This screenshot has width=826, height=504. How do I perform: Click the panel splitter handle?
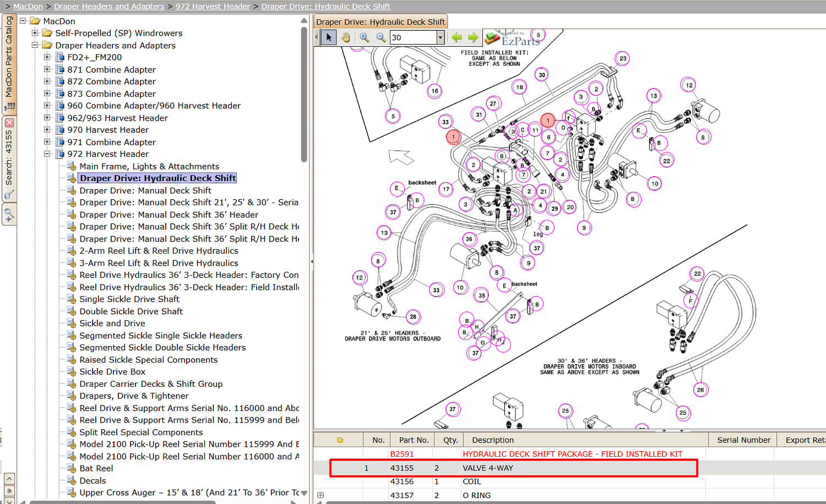point(311,261)
